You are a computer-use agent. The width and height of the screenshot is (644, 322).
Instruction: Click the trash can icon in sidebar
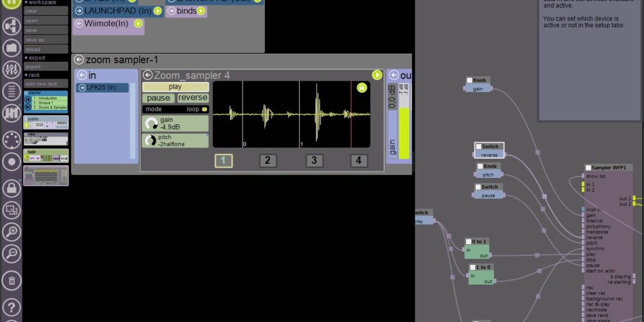(x=11, y=279)
